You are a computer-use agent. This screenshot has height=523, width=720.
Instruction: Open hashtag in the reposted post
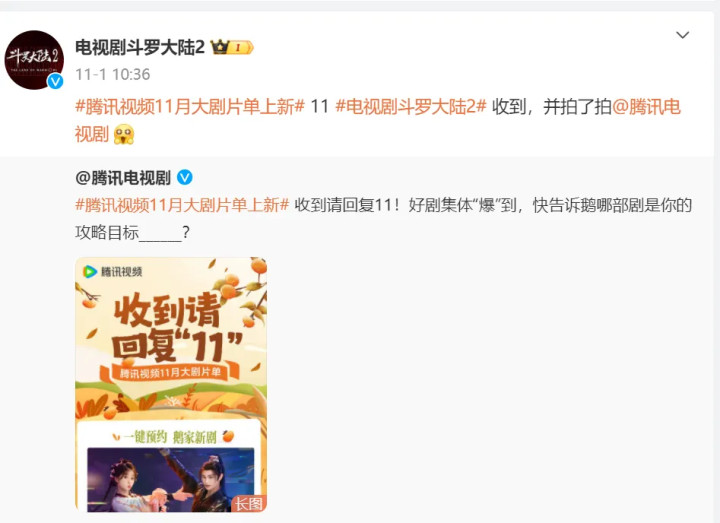[182, 205]
